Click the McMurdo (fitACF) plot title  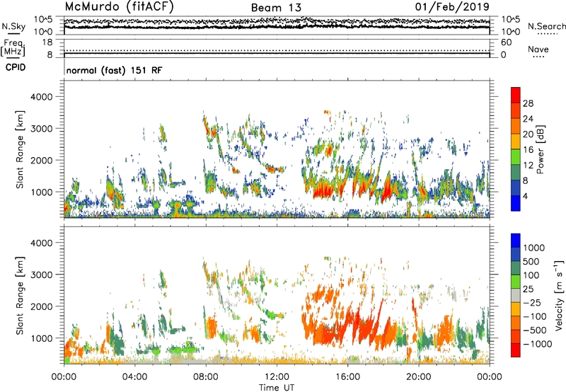tap(119, 6)
